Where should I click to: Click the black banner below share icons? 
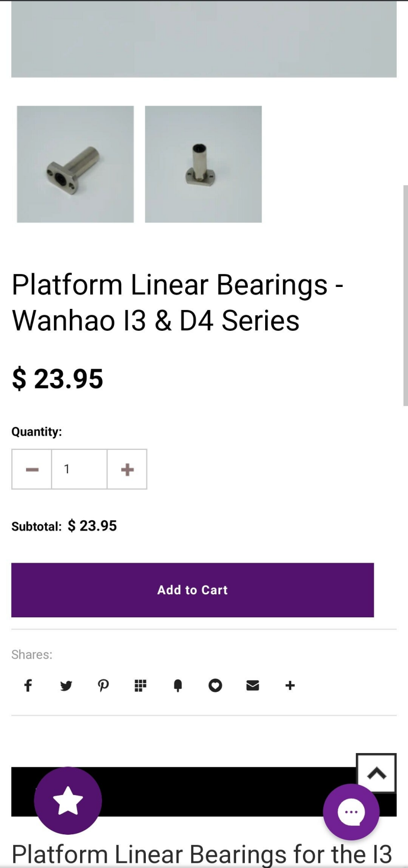[214, 791]
